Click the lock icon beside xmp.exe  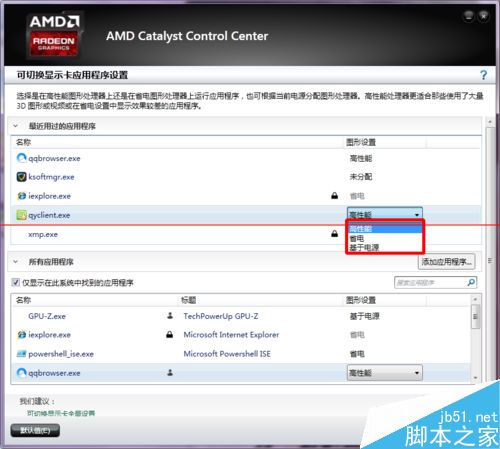[334, 234]
